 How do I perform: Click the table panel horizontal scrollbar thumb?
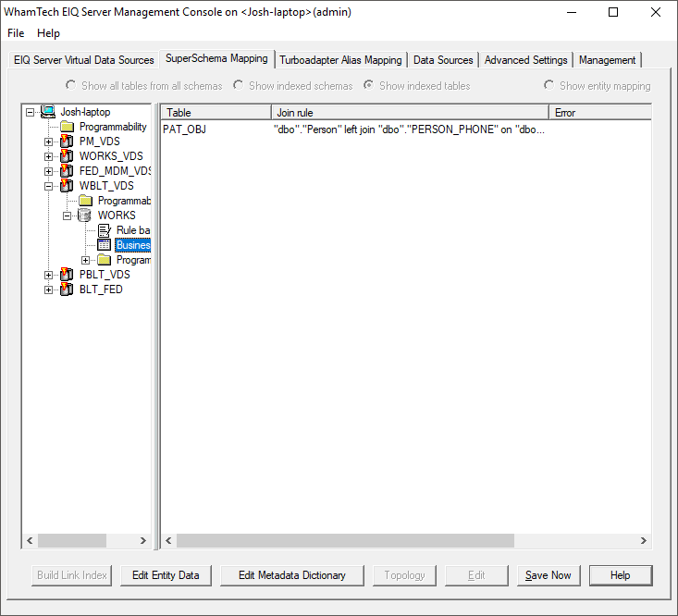pos(345,540)
